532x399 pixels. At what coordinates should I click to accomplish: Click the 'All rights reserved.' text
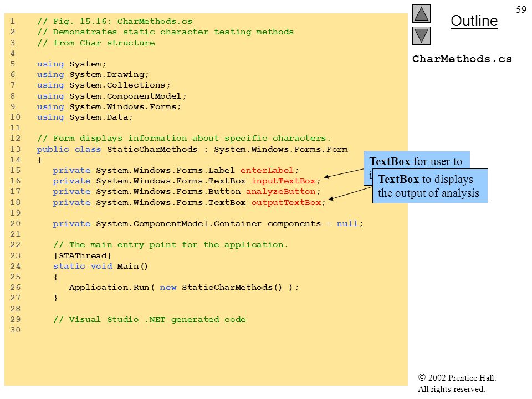[x=452, y=389]
